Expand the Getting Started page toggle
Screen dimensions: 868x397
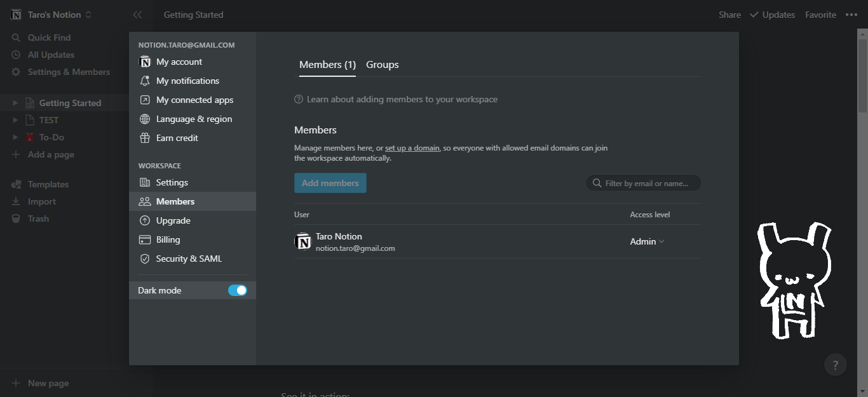click(x=16, y=103)
